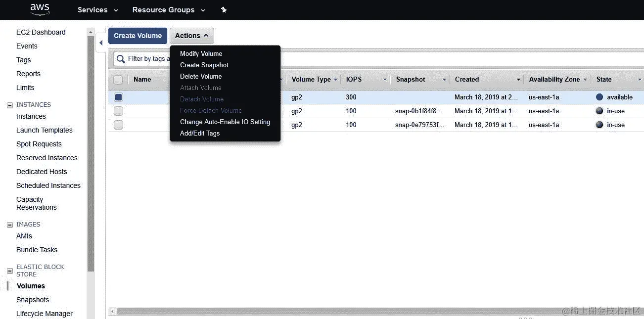Open Scheduled Instances
Image resolution: width=644 pixels, height=319 pixels.
coord(48,185)
